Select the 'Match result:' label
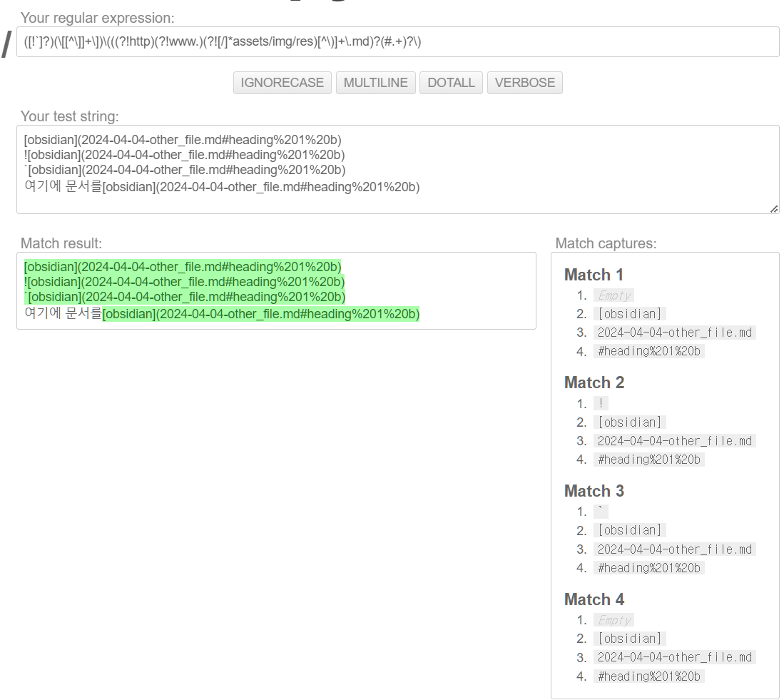 coord(61,243)
